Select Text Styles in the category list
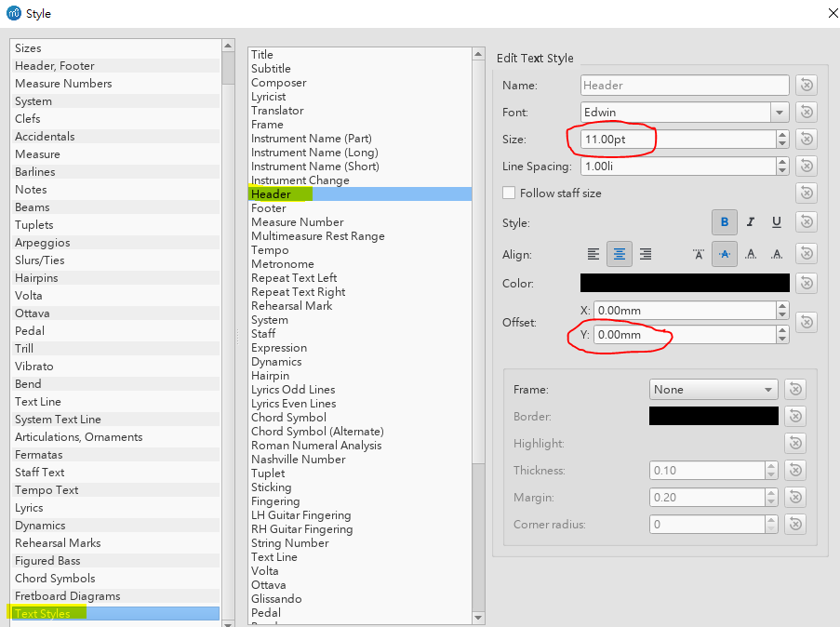Viewport: 840px width, 627px height. click(x=115, y=614)
